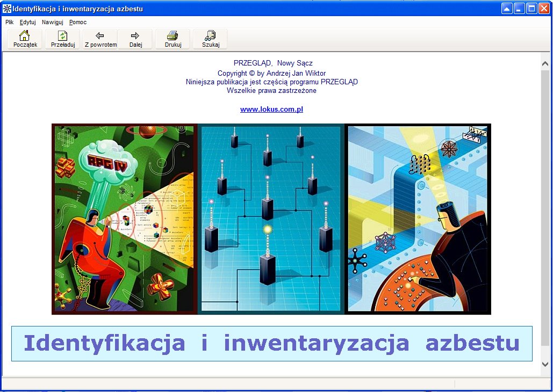Viewport: 553px width, 392px height.
Task: Reload the page with Przeładuj
Action: (x=62, y=39)
